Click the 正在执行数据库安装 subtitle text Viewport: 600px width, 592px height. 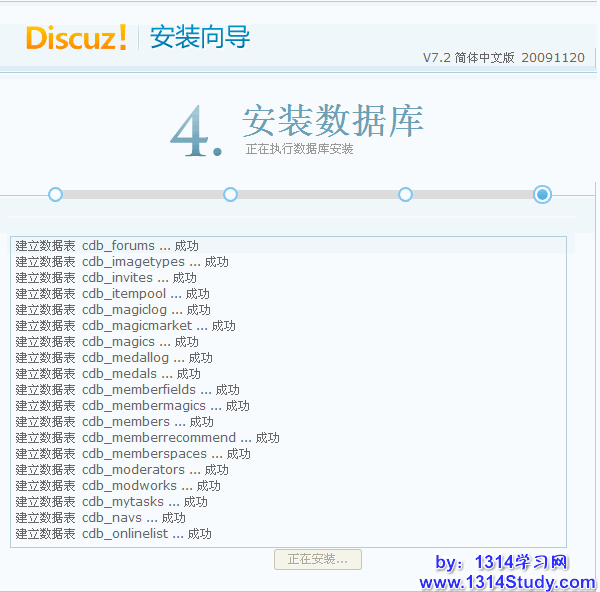(x=299, y=149)
